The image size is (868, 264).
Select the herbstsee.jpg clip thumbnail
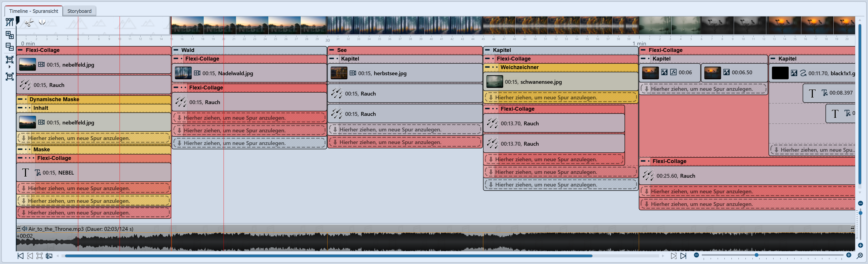click(x=339, y=73)
